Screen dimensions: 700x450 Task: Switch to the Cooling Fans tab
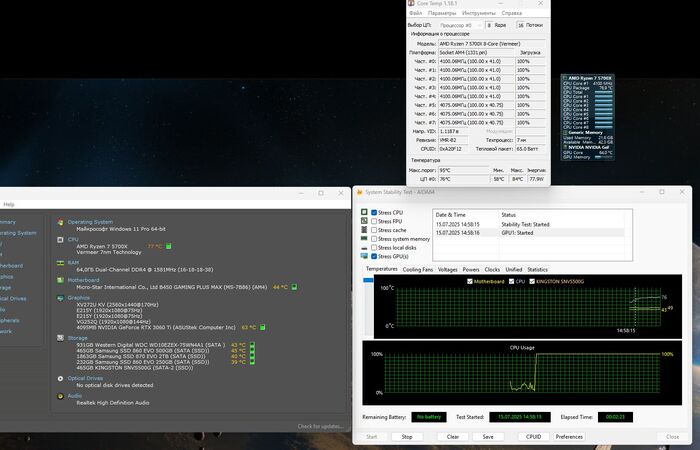420,269
